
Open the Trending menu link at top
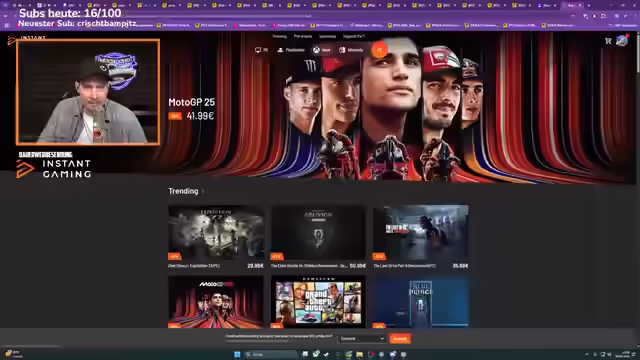(280, 36)
